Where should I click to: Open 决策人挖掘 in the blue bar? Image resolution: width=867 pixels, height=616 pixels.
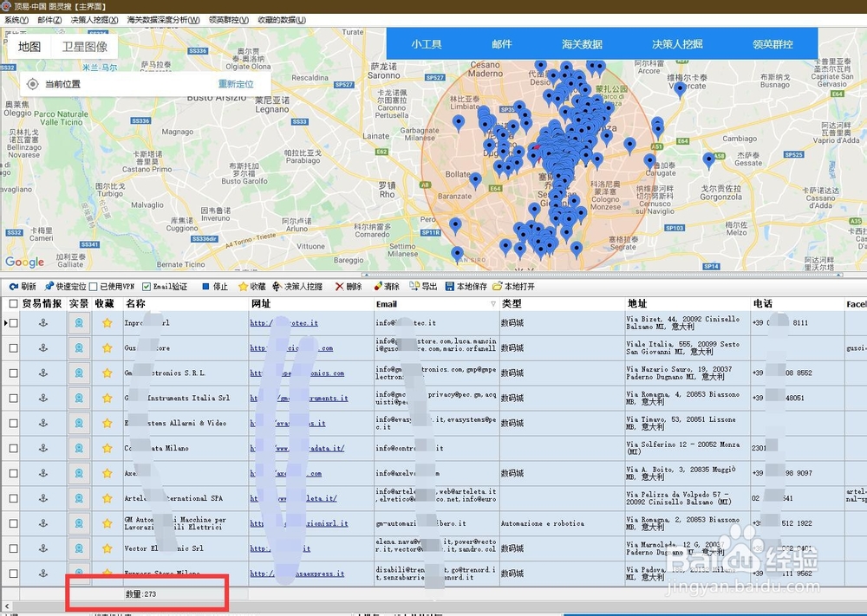pyautogui.click(x=677, y=44)
